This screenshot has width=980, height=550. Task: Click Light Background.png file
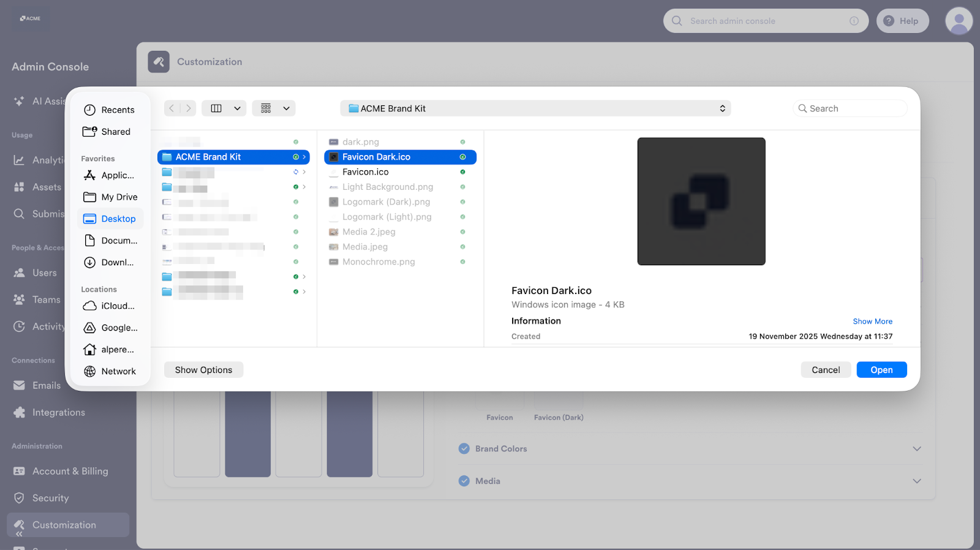(x=400, y=187)
